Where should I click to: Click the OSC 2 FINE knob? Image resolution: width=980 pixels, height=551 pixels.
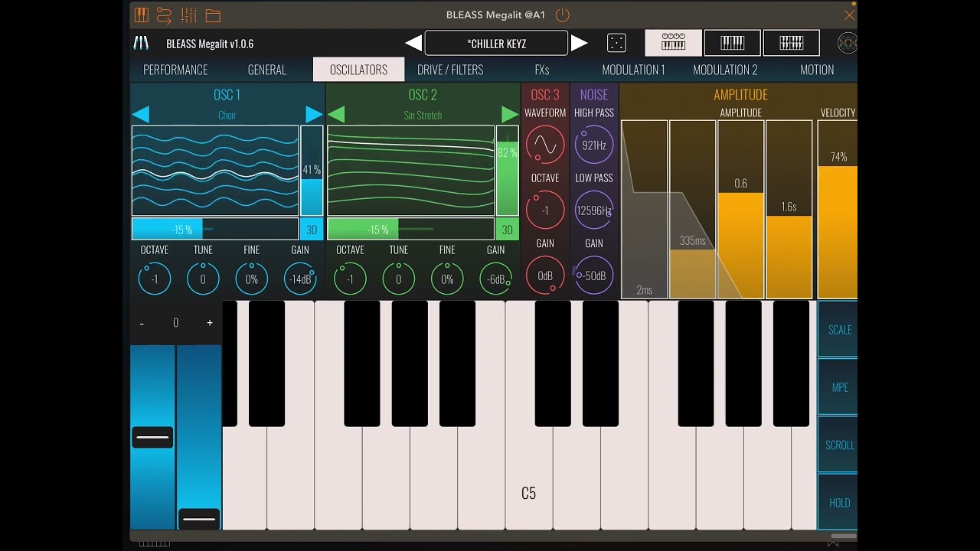(x=447, y=279)
